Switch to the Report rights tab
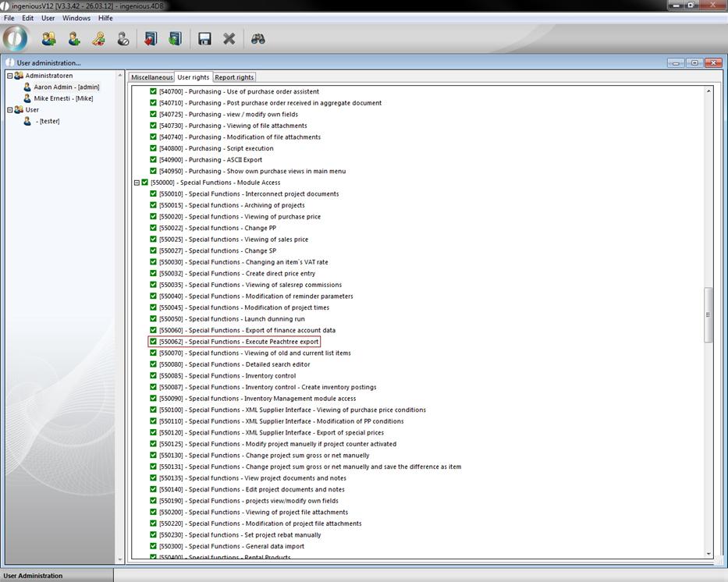Viewport: 728px width, 582px height. click(x=234, y=77)
